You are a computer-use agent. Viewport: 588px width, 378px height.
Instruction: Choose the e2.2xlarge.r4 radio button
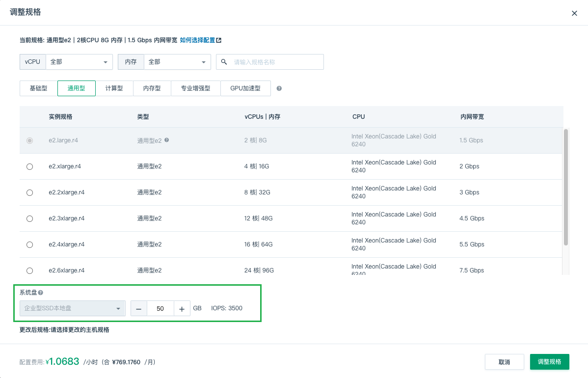coord(29,193)
